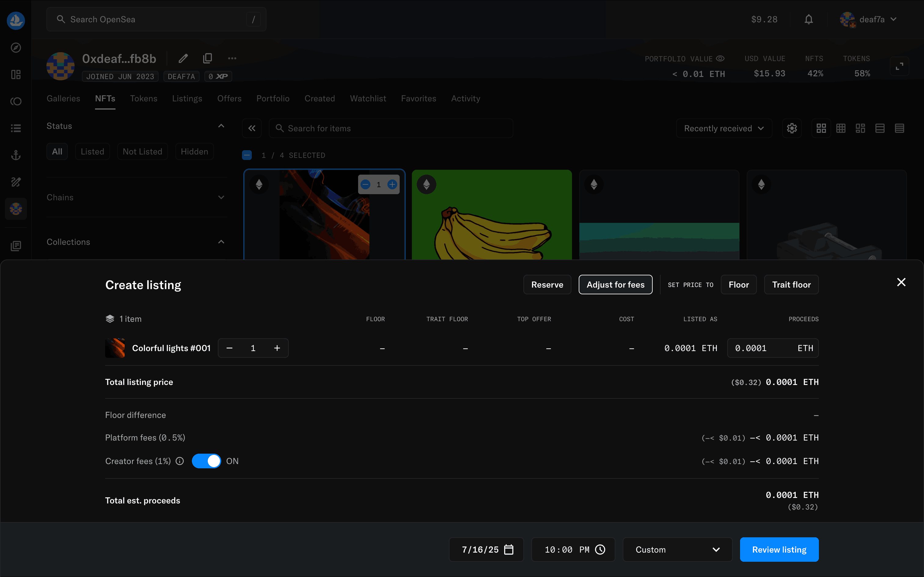
Task: Click the notifications bell icon
Action: point(808,20)
